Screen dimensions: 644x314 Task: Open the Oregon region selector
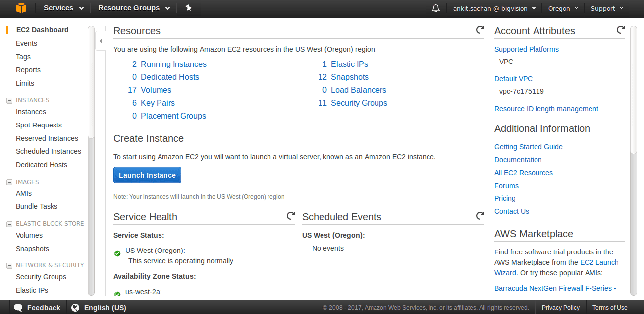(x=563, y=8)
